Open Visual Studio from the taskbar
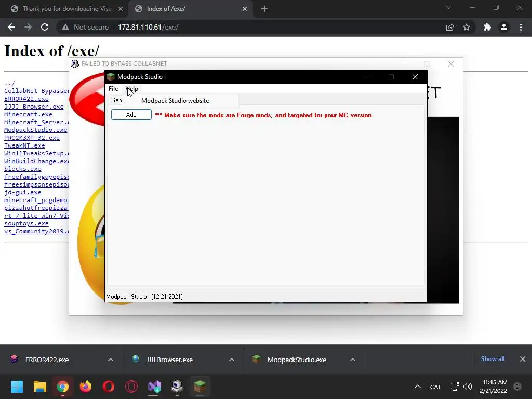This screenshot has width=532, height=399. (154, 387)
